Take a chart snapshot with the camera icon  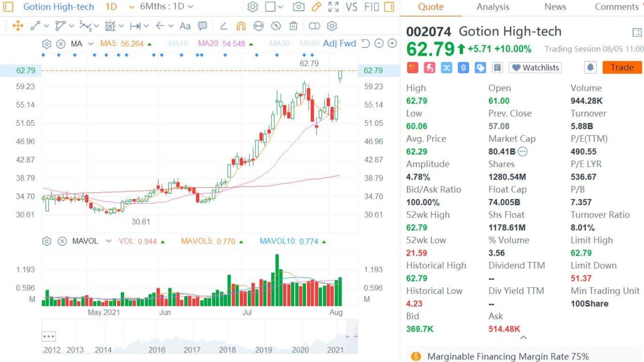click(x=298, y=7)
